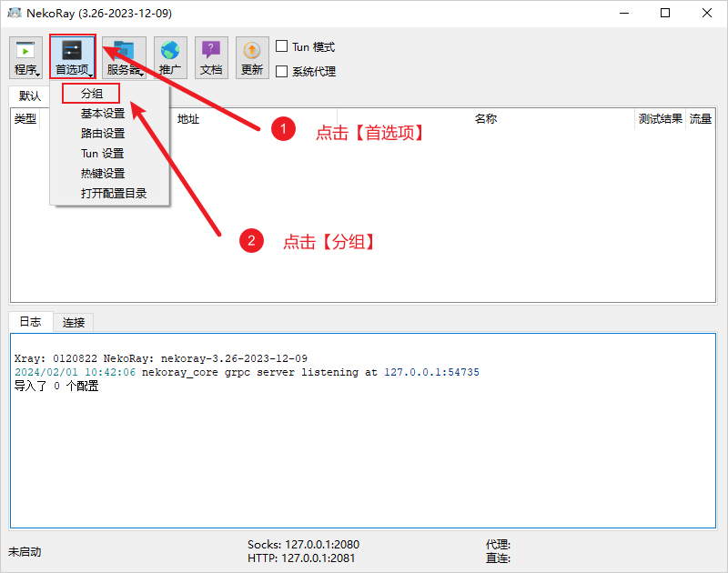
Task: Click the 更新 update icon
Action: pos(252,56)
